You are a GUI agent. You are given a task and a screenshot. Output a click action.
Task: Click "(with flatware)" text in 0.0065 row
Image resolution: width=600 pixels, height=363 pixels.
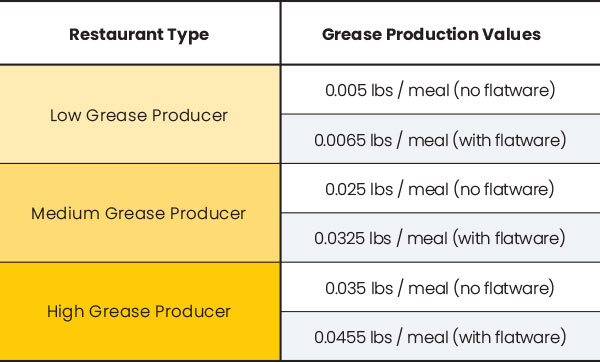click(509, 140)
